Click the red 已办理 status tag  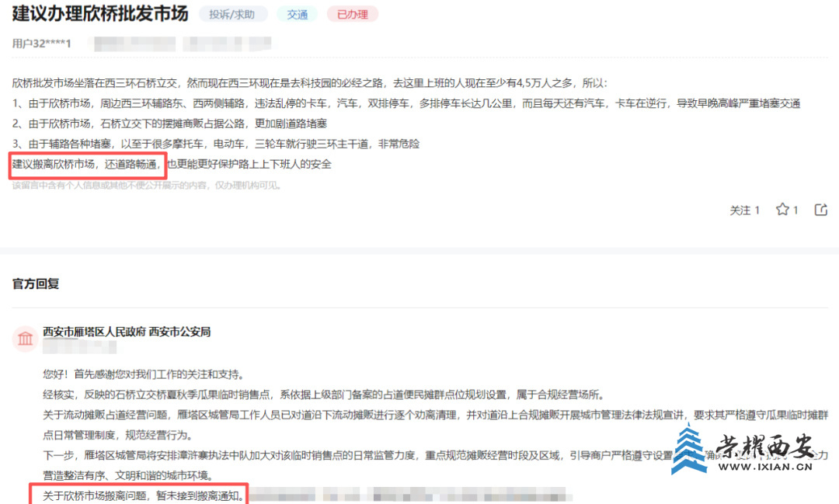(352, 14)
